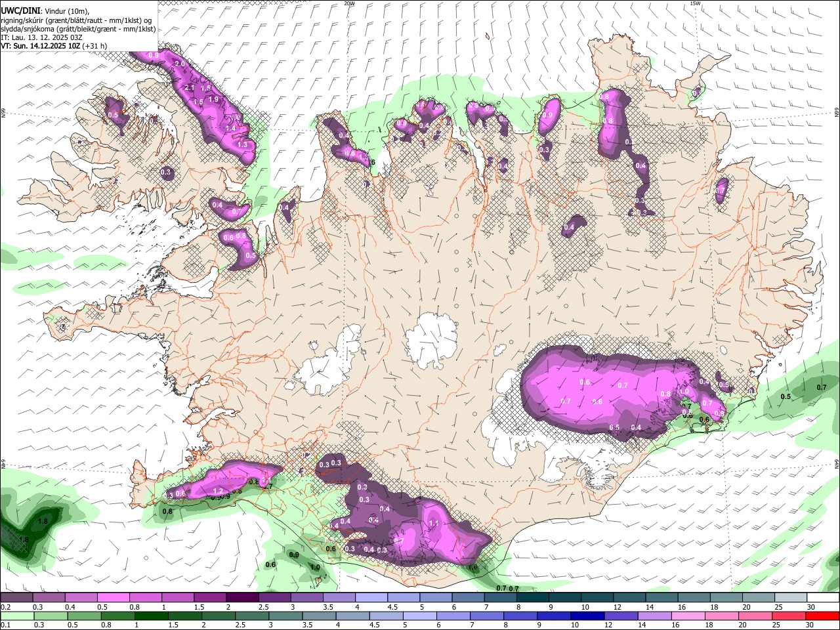The height and width of the screenshot is (630, 840).
Task: Click the snow-scale swatch starting at 2.5
Action: click(x=274, y=598)
